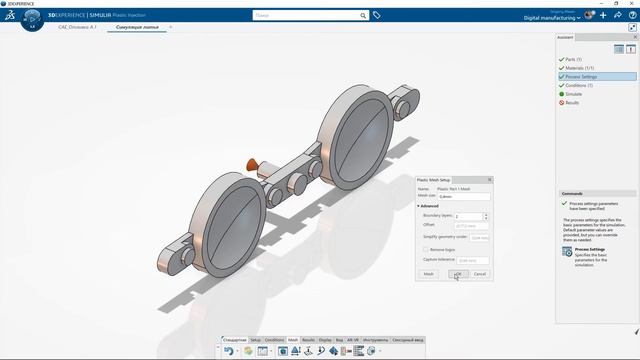Click the Process Settings command icon
This screenshot has height=360, width=640.
point(567,251)
